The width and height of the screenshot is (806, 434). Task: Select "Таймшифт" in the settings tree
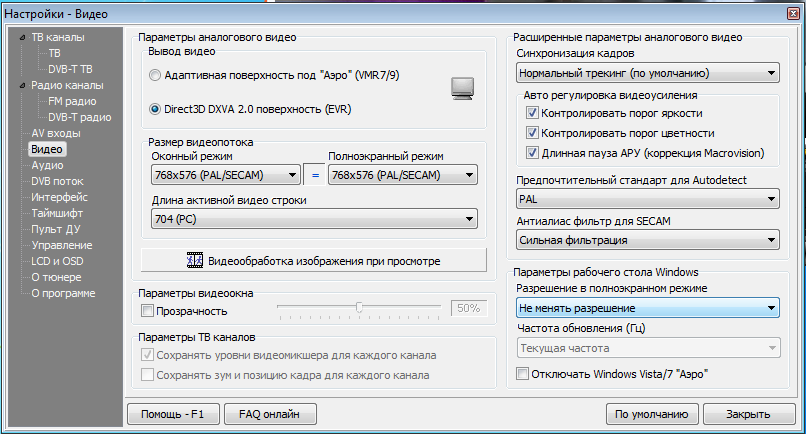pos(56,213)
